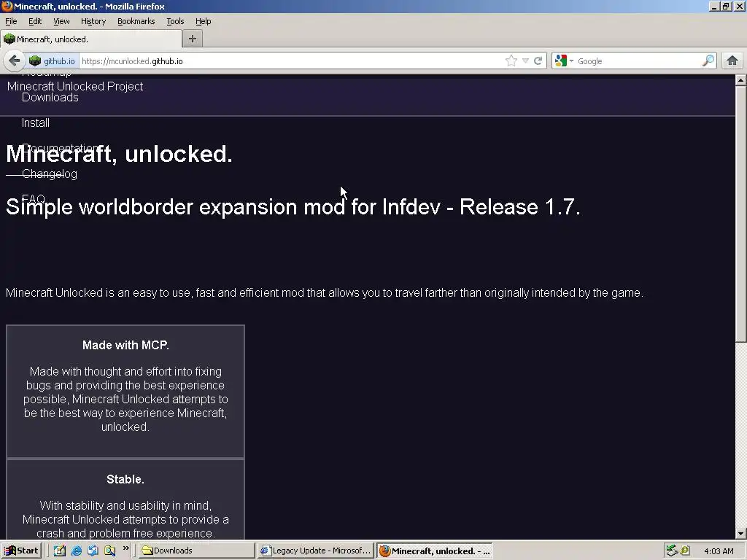
Task: Click the 4:03 AM taskbar clock
Action: pos(719,551)
